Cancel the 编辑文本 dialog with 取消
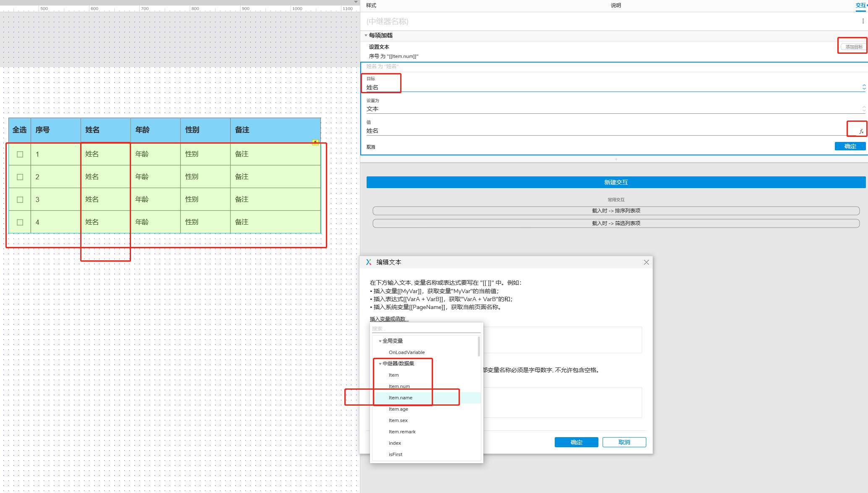868x493 pixels. [x=624, y=442]
